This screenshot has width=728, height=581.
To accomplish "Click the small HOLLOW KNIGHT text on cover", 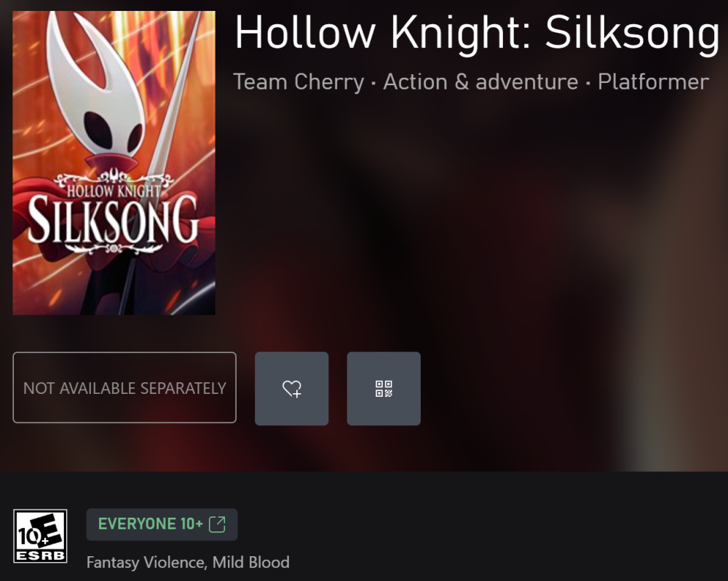I will point(114,191).
